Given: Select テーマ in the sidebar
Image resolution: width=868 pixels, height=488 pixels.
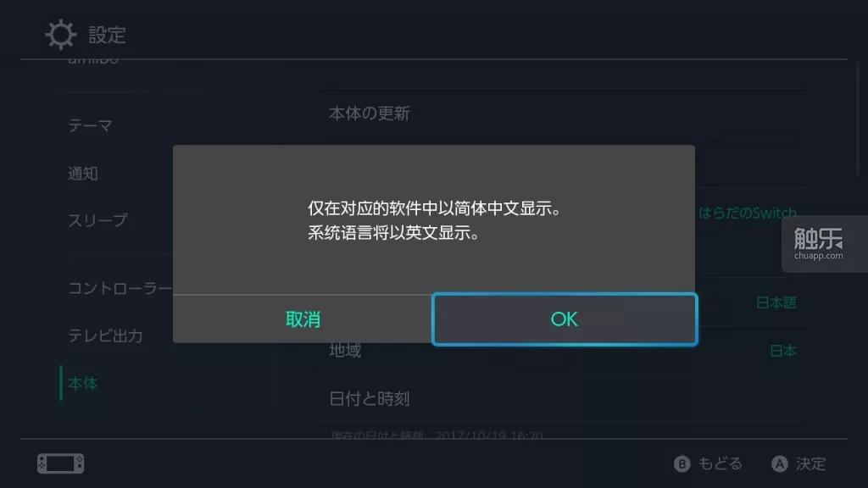Looking at the screenshot, I should click(x=90, y=125).
